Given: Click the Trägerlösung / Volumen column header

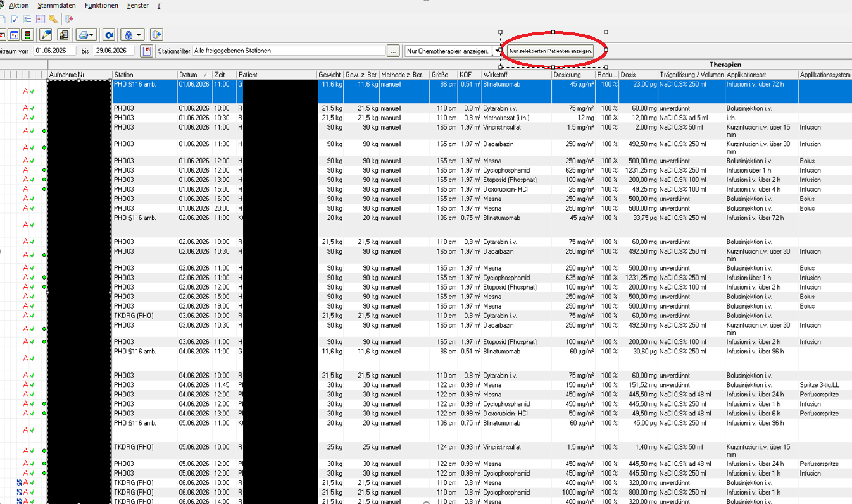Looking at the screenshot, I should point(691,75).
